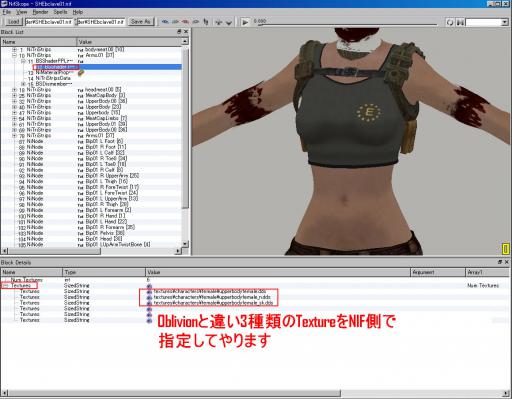Expand block 15 BSDismember node

click(x=23, y=84)
